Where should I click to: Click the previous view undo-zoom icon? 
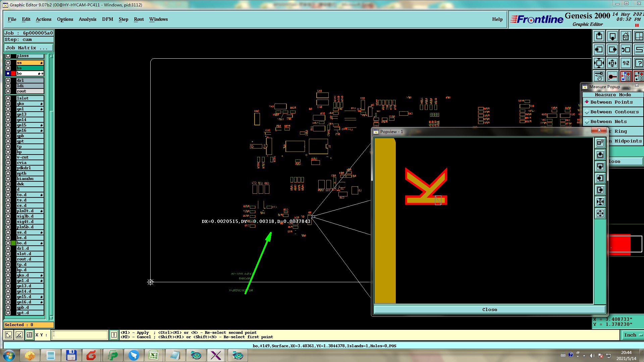click(626, 50)
